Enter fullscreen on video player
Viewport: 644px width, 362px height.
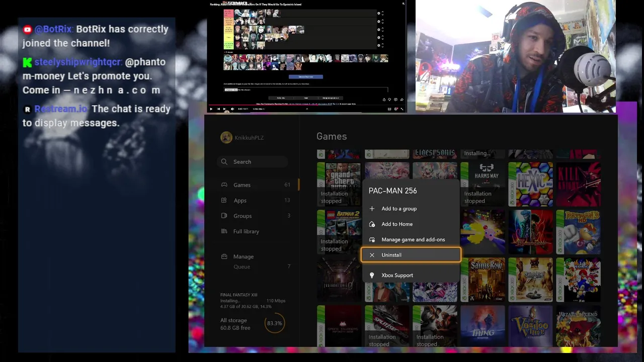[402, 109]
